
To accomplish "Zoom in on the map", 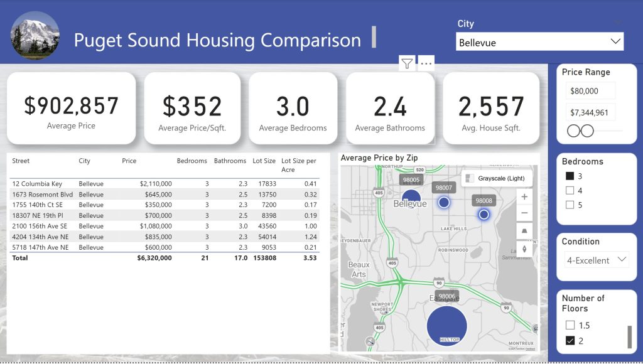I will [x=524, y=196].
